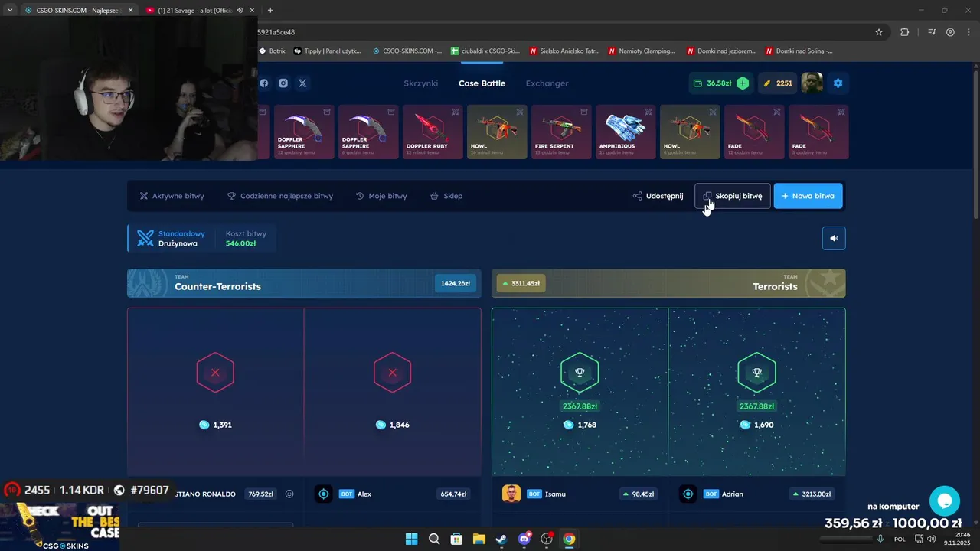Open the Tipply Panel bookmark
This screenshot has width=980, height=551.
coord(328,51)
